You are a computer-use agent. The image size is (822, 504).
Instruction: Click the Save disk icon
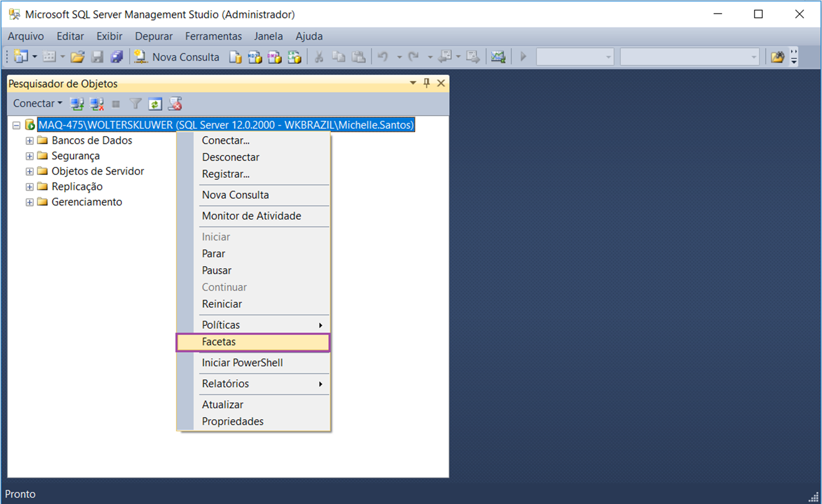click(97, 57)
